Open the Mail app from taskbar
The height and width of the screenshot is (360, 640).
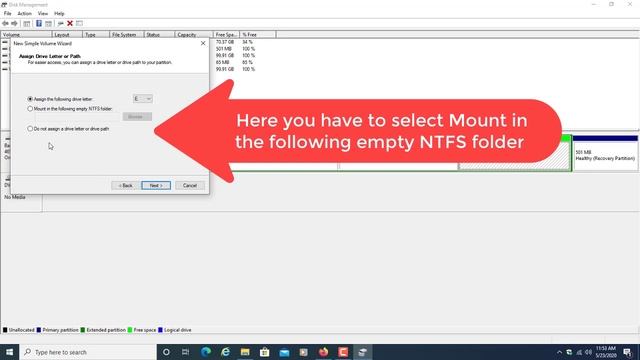[284, 352]
